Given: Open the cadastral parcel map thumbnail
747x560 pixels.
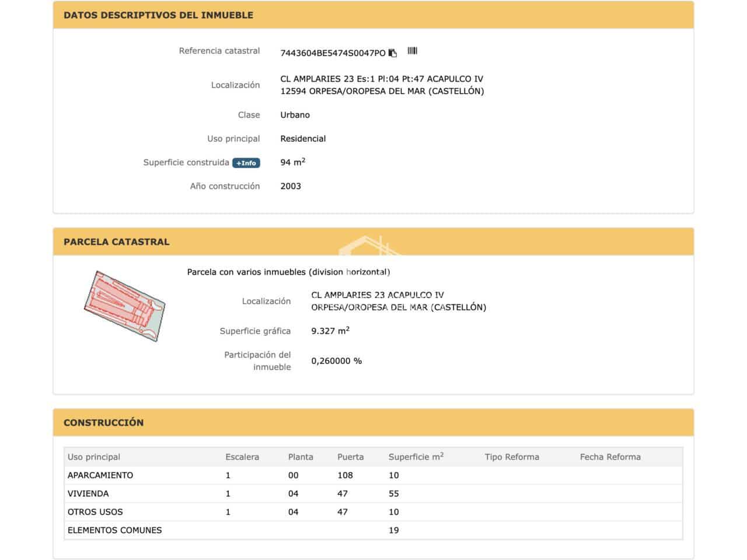Looking at the screenshot, I should coord(124,306).
